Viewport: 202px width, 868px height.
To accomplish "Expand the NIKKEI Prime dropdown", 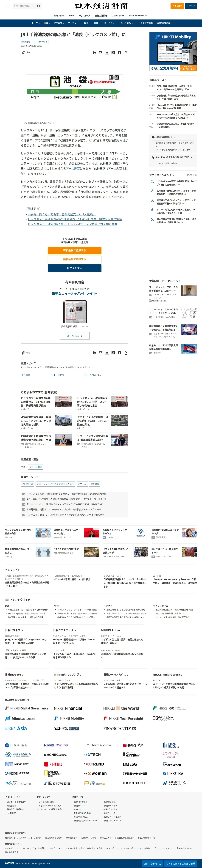I will (138, 16).
